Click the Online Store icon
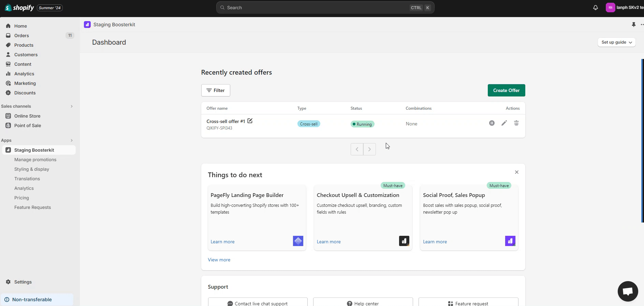Screen dimensions: 644x306 pyautogui.click(x=8, y=116)
